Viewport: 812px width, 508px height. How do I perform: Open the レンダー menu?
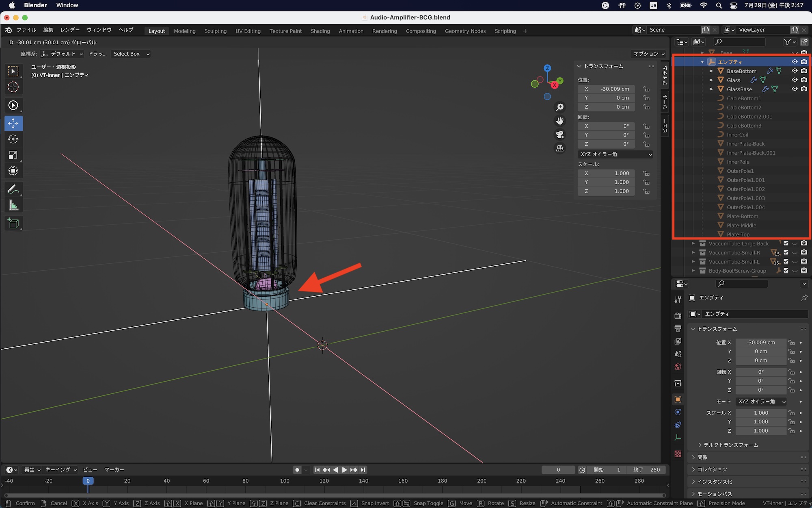click(x=70, y=30)
